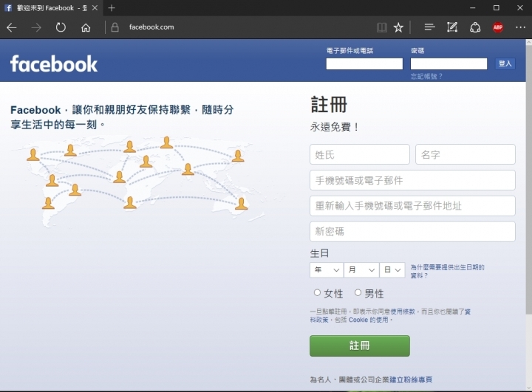The width and height of the screenshot is (532, 392).
Task: Add page to favorites with star icon
Action: (x=398, y=27)
